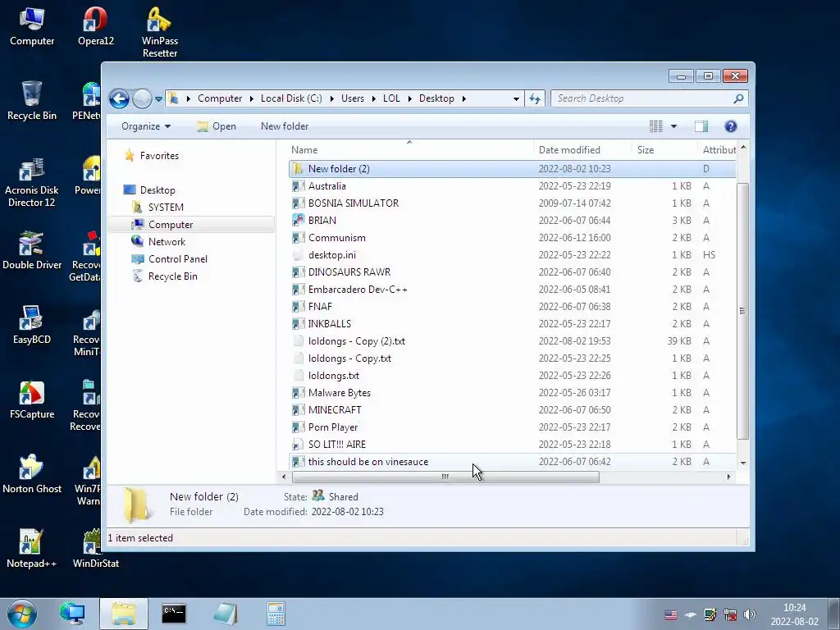Click Open in the Explorer toolbar
This screenshot has height=630, width=840.
[x=217, y=126]
